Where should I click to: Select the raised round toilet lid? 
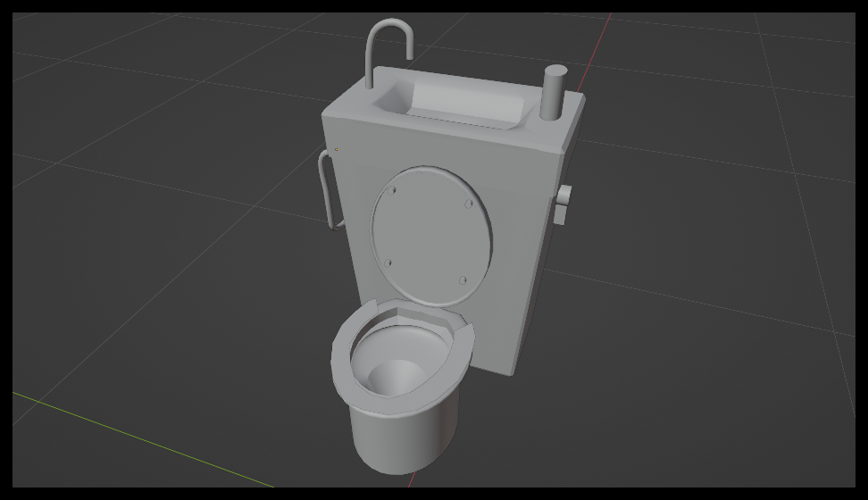(x=430, y=237)
